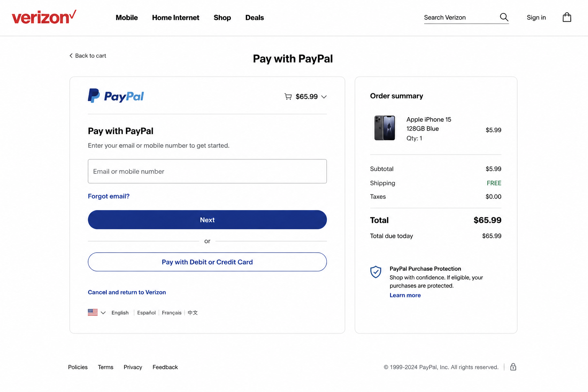Screen dimensions: 588x392
Task: Click the Next button
Action: coord(207,220)
